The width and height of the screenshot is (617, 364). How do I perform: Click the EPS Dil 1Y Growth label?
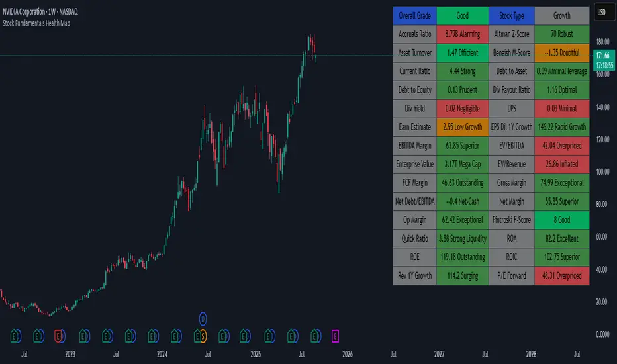click(x=512, y=127)
